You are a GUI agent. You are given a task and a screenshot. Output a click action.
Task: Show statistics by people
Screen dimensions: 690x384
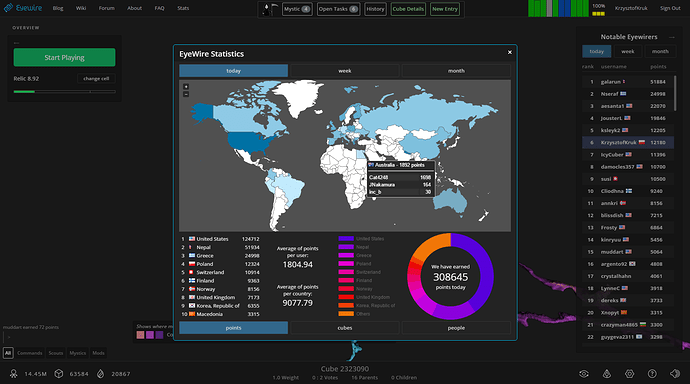(456, 328)
